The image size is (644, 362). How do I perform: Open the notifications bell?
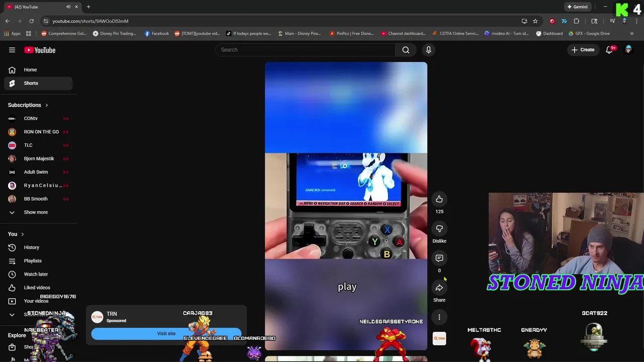609,50
